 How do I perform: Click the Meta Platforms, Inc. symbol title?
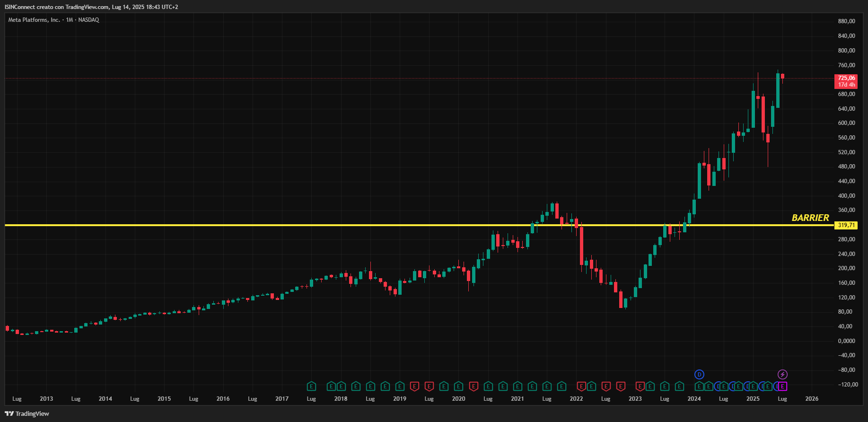(x=34, y=20)
